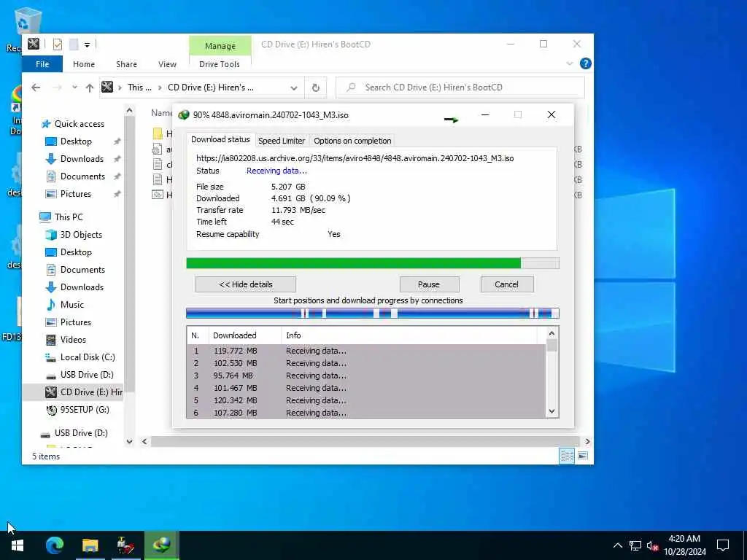Click the horizontal scrollbar right arrow in Explorer
The height and width of the screenshot is (560, 747).
point(587,441)
